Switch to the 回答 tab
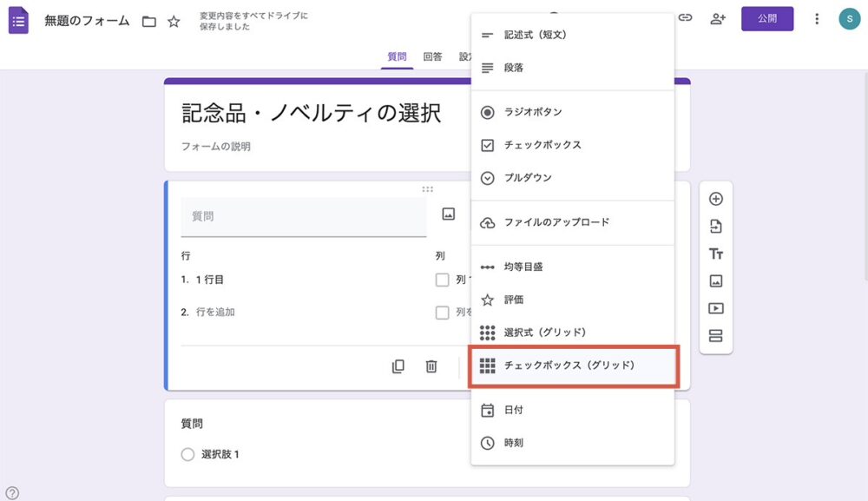Image resolution: width=868 pixels, height=501 pixels. click(x=434, y=56)
